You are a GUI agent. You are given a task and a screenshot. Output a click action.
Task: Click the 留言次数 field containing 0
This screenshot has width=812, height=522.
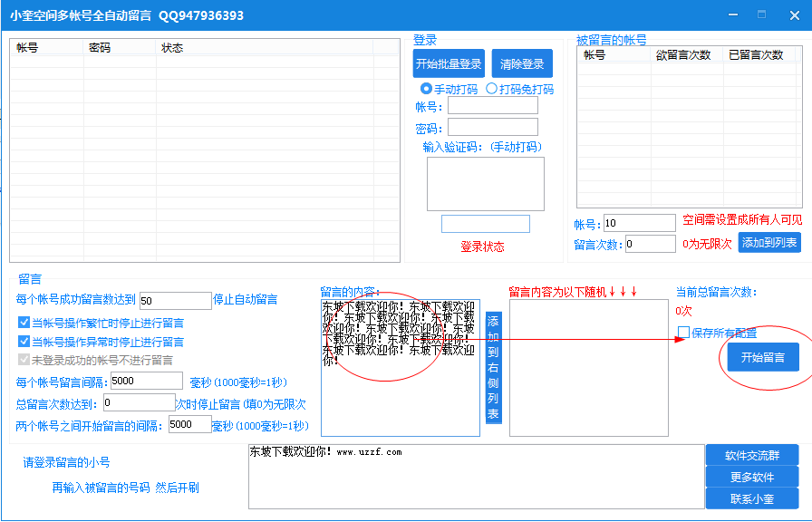(651, 244)
